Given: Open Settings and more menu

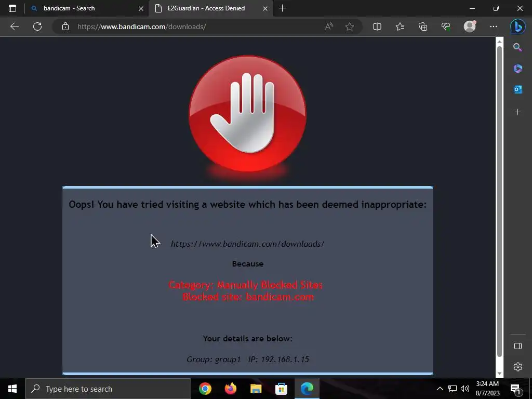Looking at the screenshot, I should pyautogui.click(x=494, y=26).
